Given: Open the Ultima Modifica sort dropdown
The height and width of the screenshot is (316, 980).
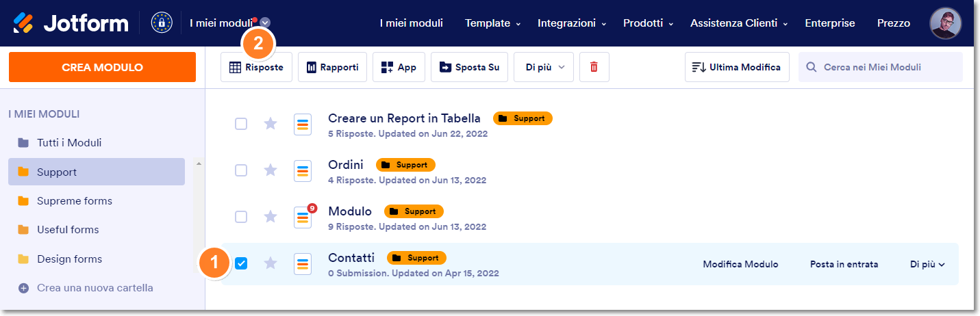Looking at the screenshot, I should coord(736,67).
